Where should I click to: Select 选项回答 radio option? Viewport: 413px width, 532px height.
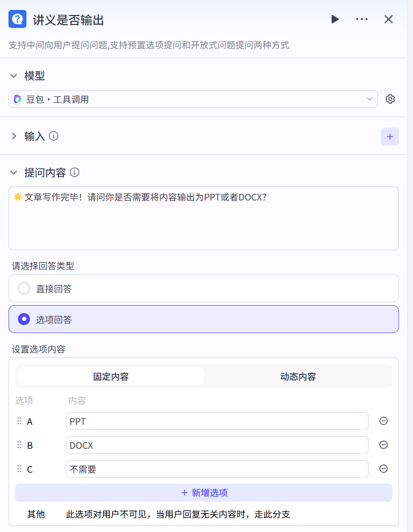(24, 319)
